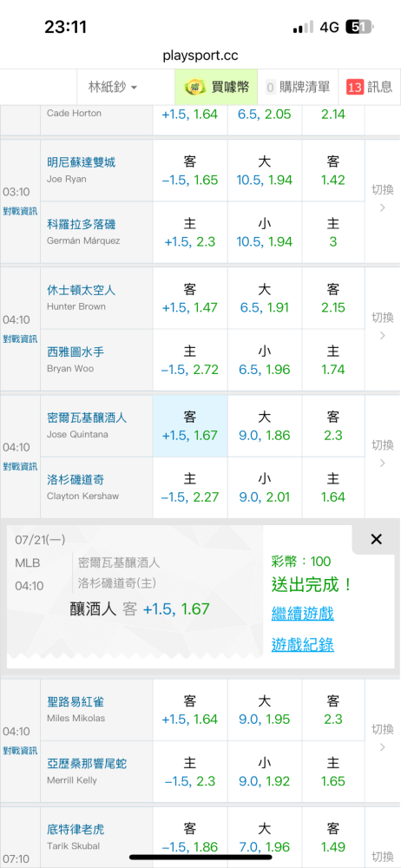
Task: Open 對戰資訊 for the 03:10 game
Action: pyautogui.click(x=20, y=211)
